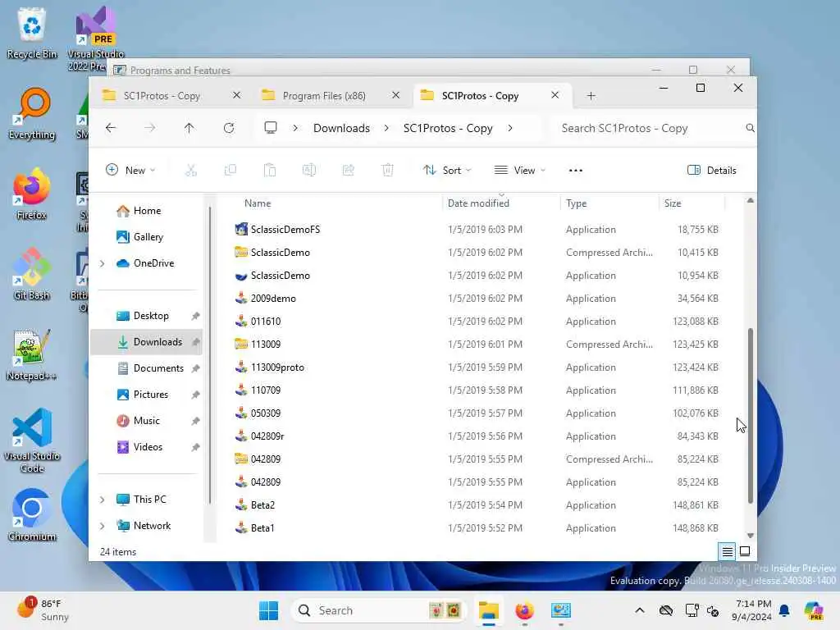The width and height of the screenshot is (840, 630).
Task: Click the notification bell in system tray
Action: (x=784, y=610)
